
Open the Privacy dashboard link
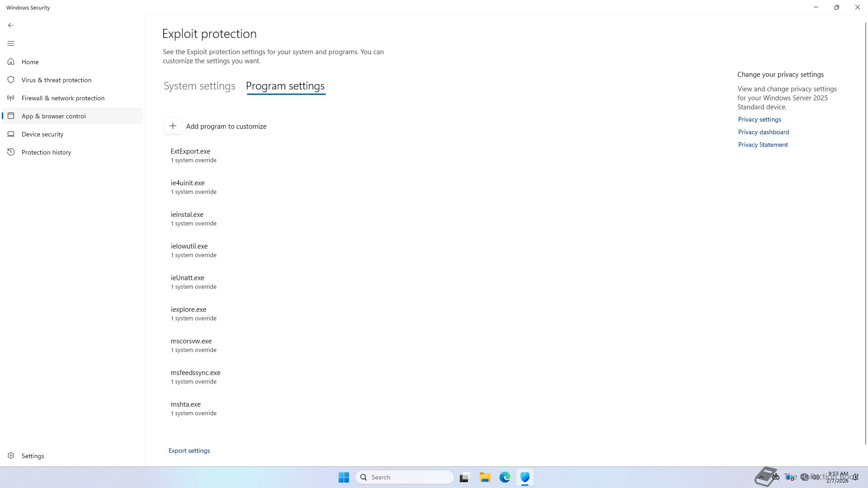[x=764, y=132]
